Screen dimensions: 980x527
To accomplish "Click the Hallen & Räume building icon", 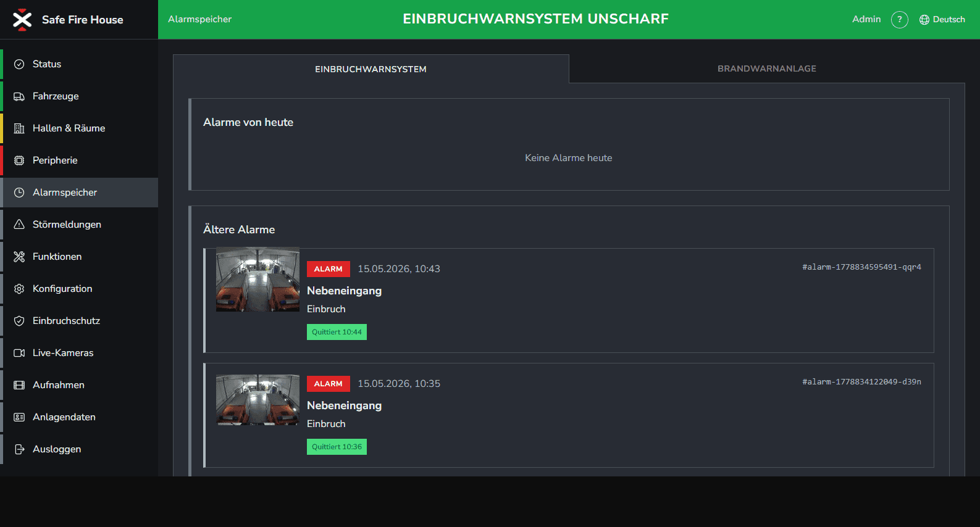I will coord(19,128).
